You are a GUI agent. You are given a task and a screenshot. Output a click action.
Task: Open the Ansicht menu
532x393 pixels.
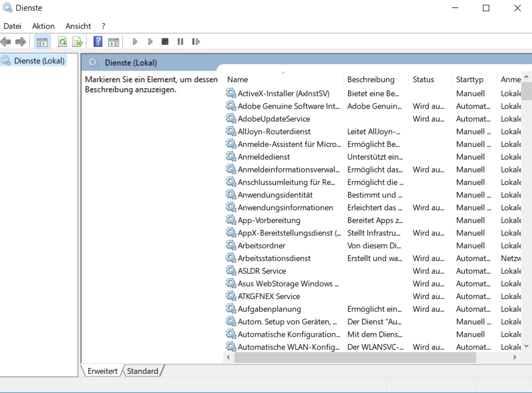tap(78, 26)
